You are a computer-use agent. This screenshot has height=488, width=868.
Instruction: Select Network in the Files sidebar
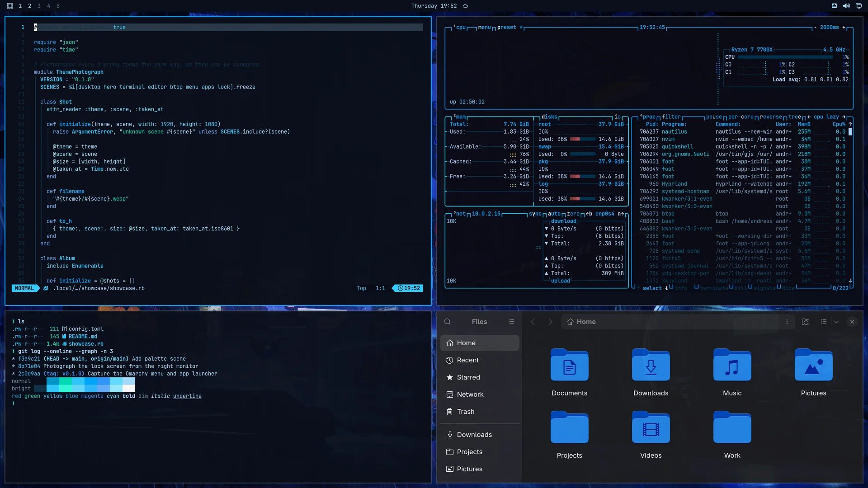(x=480, y=394)
